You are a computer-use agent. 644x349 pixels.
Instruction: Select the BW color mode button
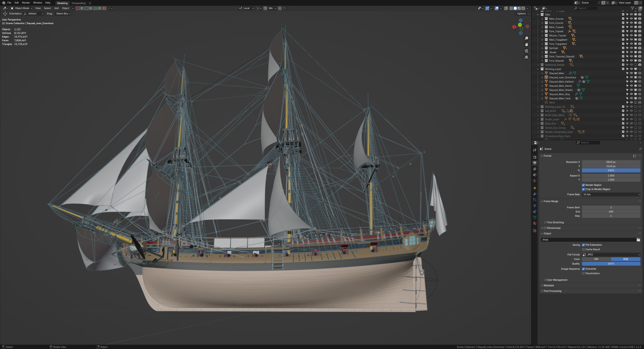596,259
